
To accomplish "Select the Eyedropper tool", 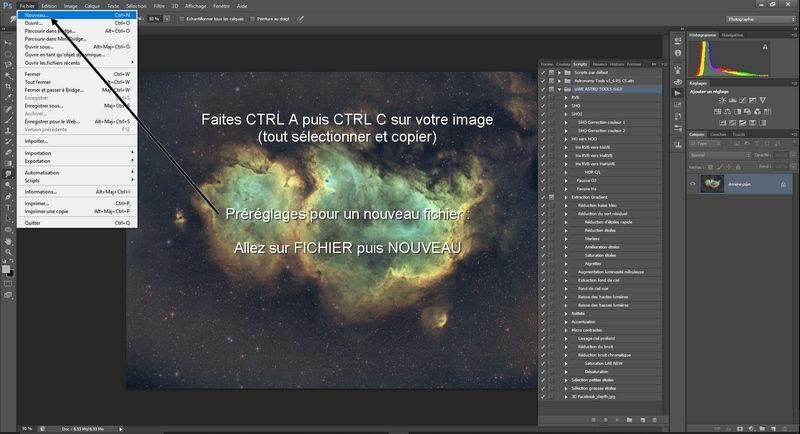I will (x=8, y=97).
